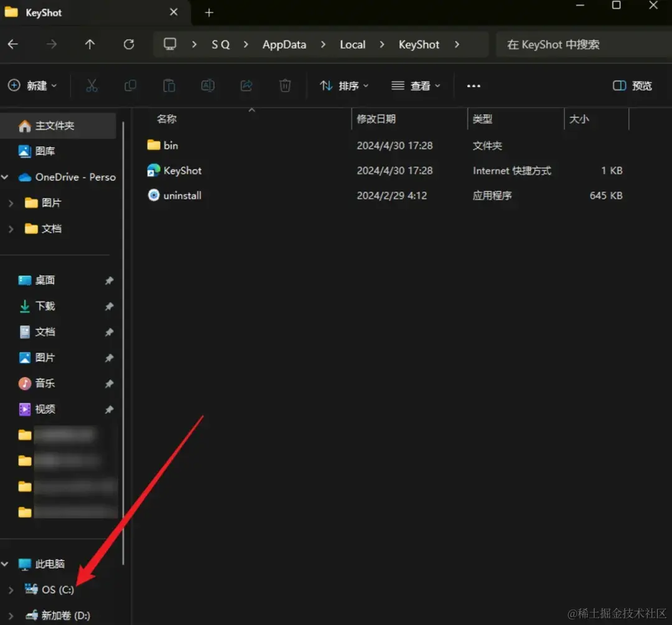The width and height of the screenshot is (672, 625).
Task: Toggle the 预览 preview pane
Action: [633, 86]
